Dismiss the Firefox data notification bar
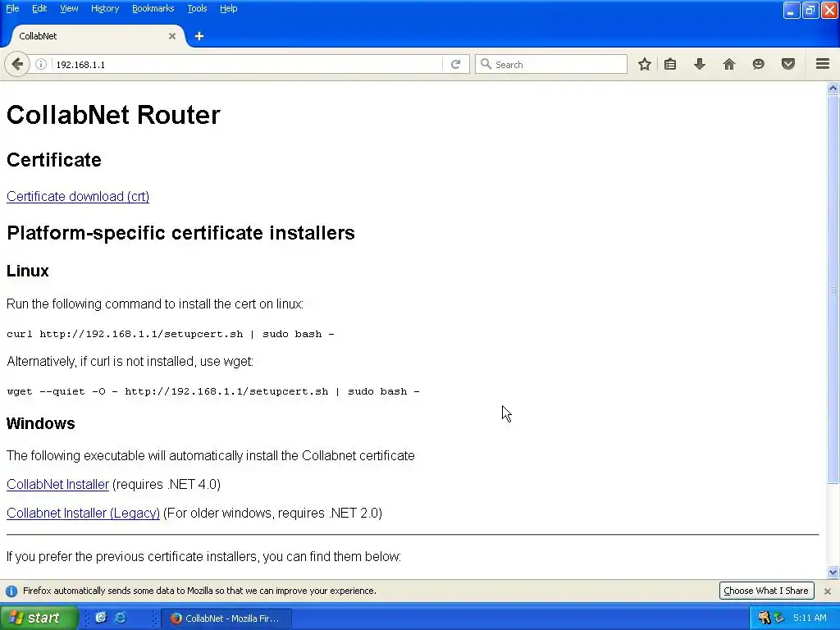The height and width of the screenshot is (630, 840). (828, 591)
